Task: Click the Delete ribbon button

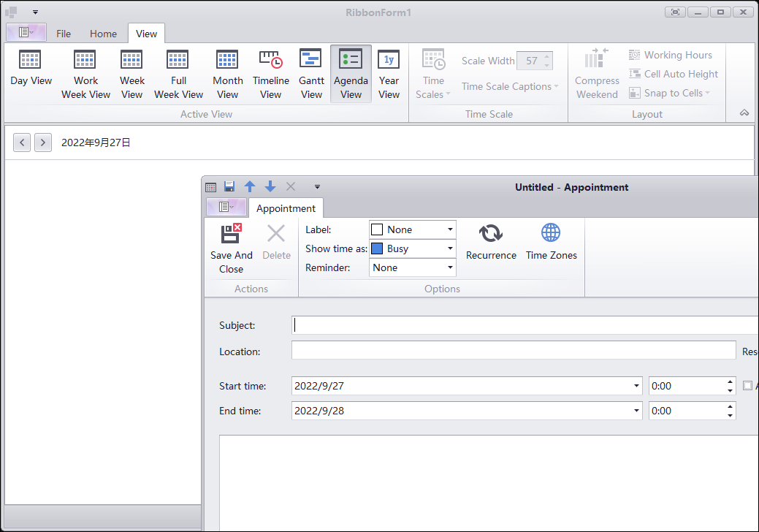Action: [276, 243]
